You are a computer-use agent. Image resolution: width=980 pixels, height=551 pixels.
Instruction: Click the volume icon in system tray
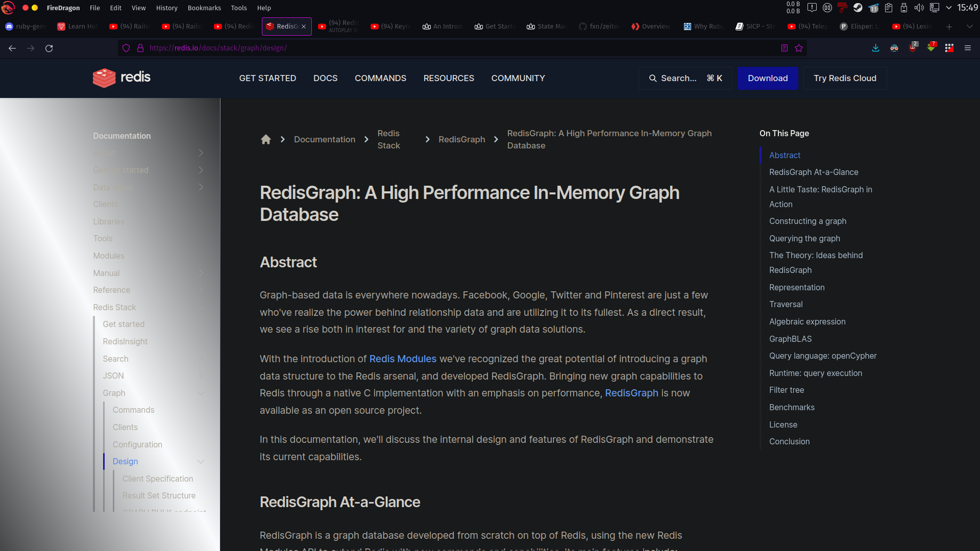pos(919,8)
